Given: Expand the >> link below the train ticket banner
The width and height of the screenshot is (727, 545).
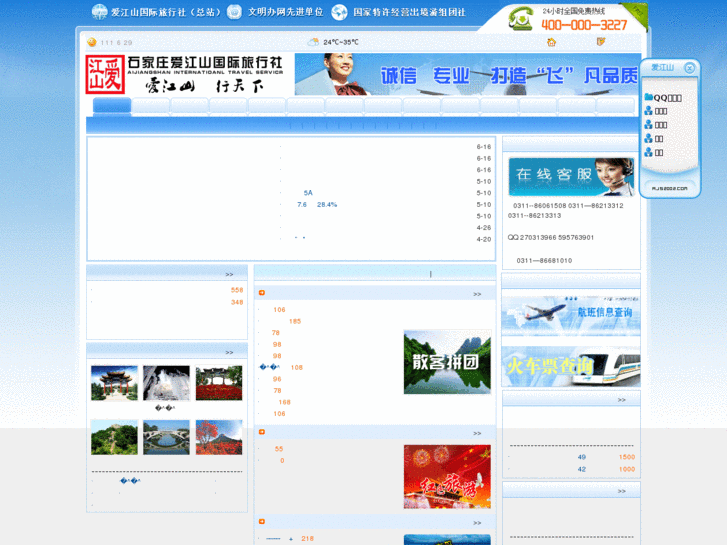Looking at the screenshot, I should click(x=621, y=400).
